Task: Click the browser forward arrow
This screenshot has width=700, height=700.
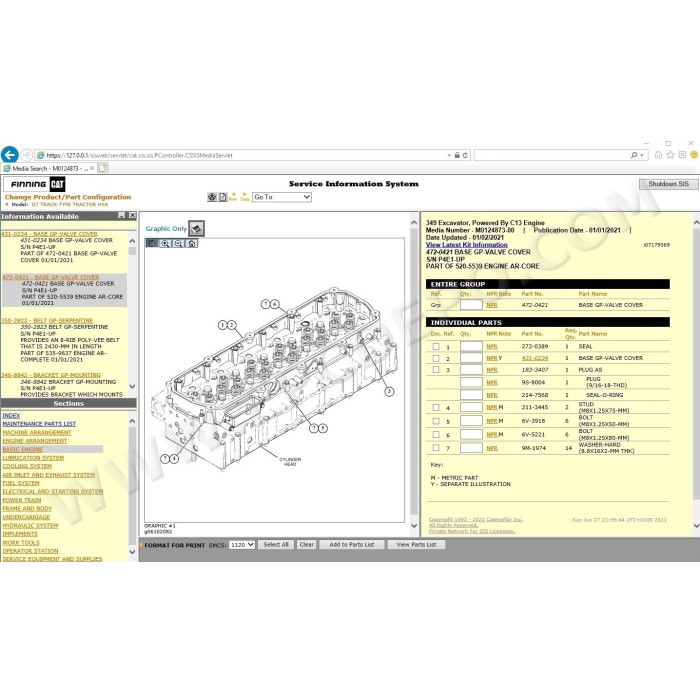Action: click(x=26, y=155)
